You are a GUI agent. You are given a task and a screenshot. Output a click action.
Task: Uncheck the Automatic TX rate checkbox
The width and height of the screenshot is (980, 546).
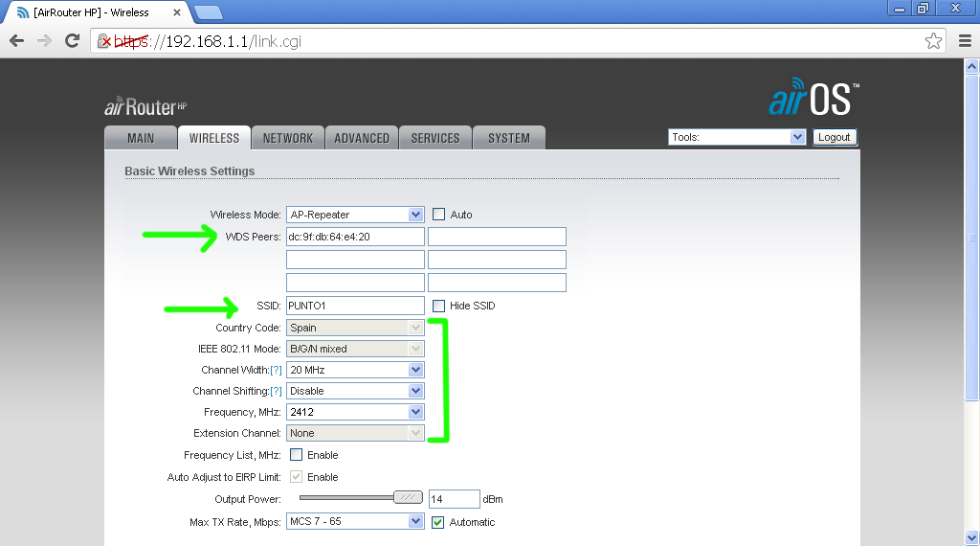pyautogui.click(x=438, y=522)
